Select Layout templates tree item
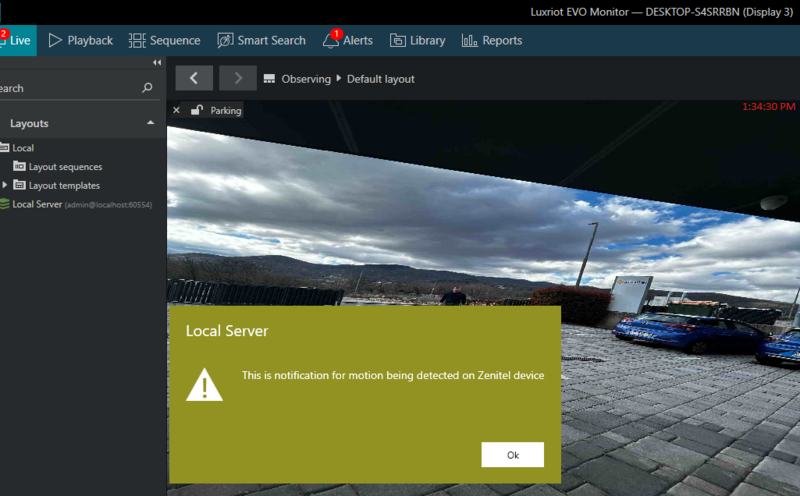This screenshot has height=496, width=800. pos(64,186)
